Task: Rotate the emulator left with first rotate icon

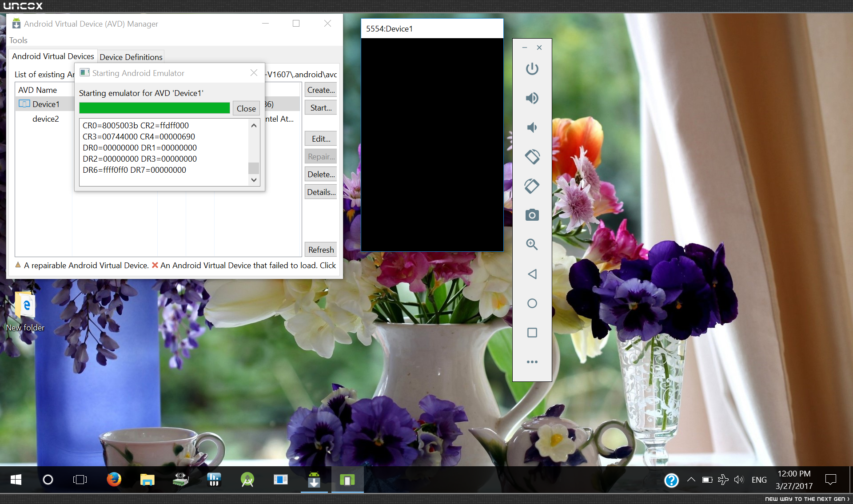Action: (x=532, y=157)
